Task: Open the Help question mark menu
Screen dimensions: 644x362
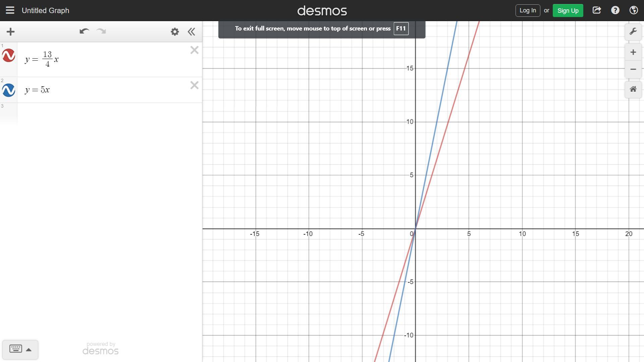Action: coord(615,10)
